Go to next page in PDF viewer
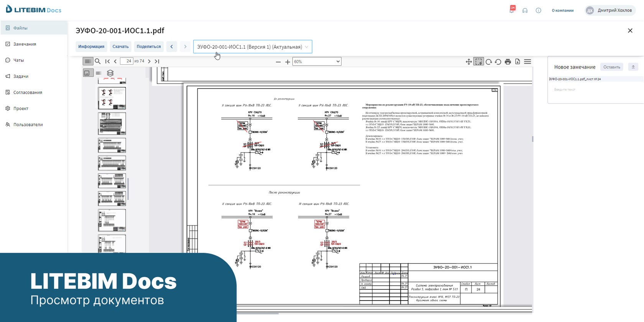 [x=149, y=61]
